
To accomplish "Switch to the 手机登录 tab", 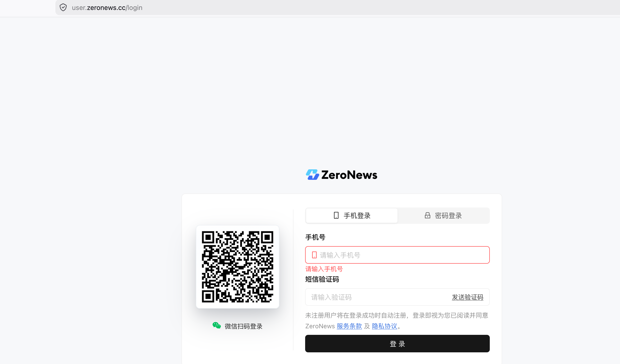I will pyautogui.click(x=352, y=216).
